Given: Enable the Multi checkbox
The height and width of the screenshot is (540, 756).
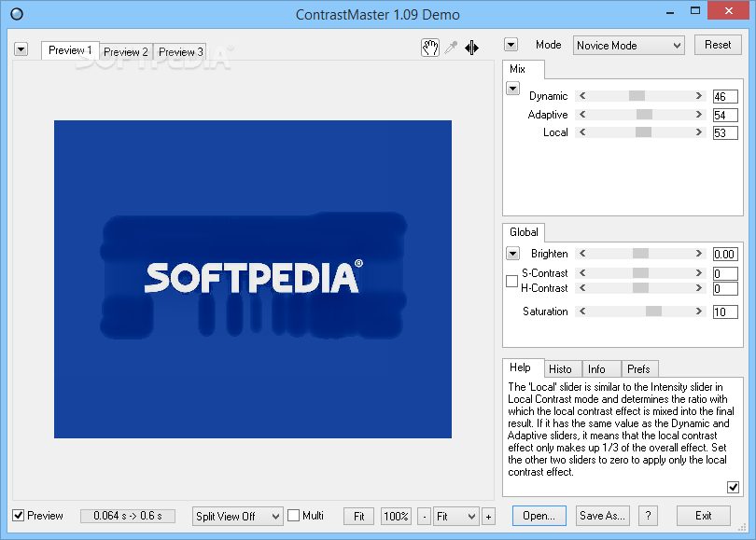Looking at the screenshot, I should coord(293,516).
